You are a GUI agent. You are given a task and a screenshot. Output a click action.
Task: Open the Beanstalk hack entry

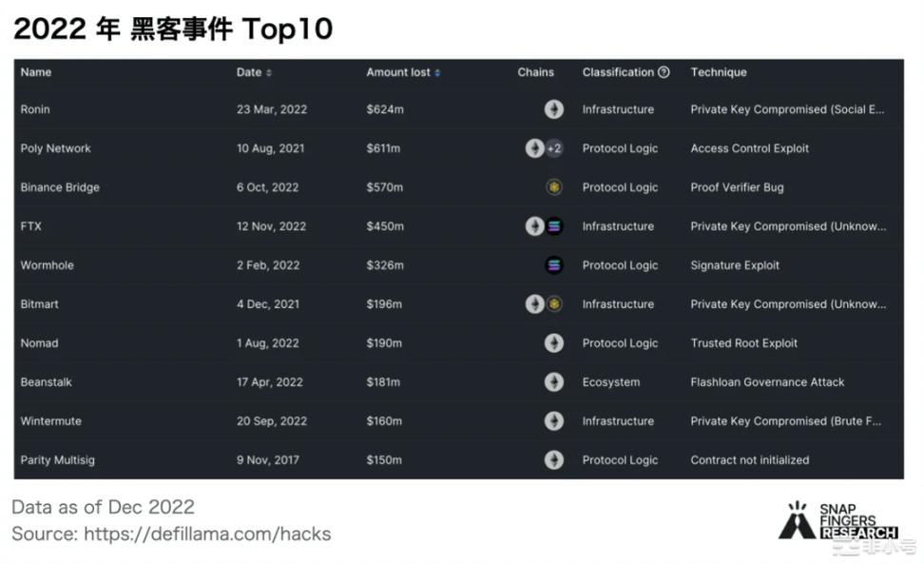pos(47,382)
